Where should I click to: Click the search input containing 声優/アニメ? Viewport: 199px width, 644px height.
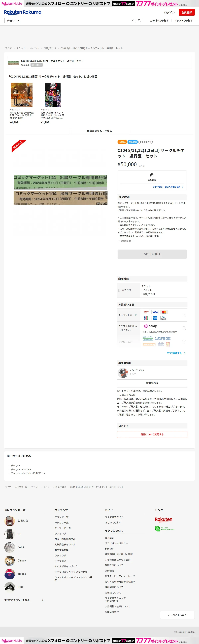point(67,20)
